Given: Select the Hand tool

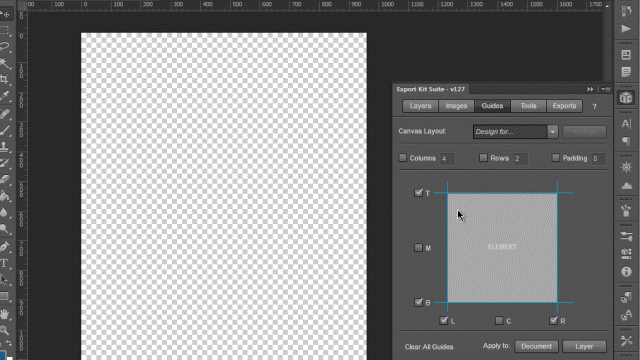Looking at the screenshot, I should 4,314.
